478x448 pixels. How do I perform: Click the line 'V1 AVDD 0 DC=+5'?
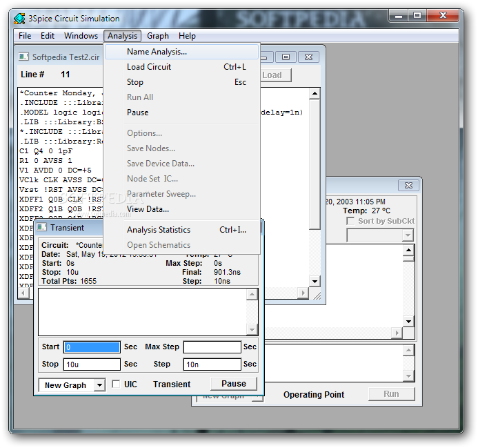point(55,171)
